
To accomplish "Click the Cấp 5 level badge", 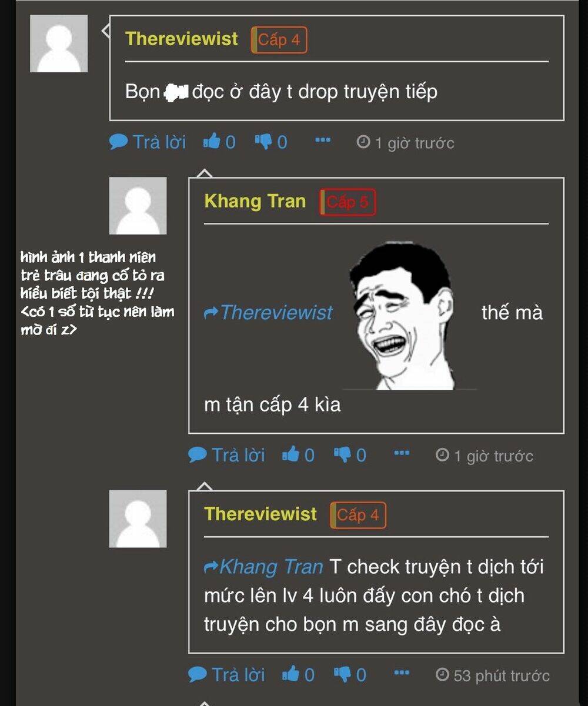I will point(348,202).
